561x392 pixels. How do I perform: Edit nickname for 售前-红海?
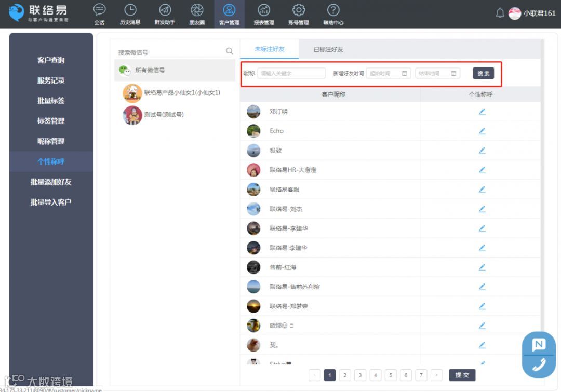point(482,267)
